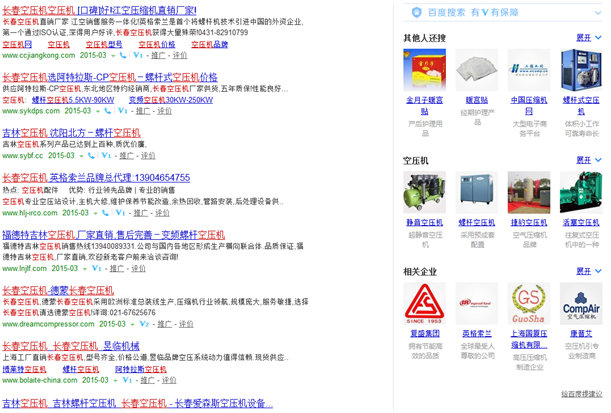Click the 空压机品牌 sublink
This screenshot has width=611, height=413.
coord(210,44)
